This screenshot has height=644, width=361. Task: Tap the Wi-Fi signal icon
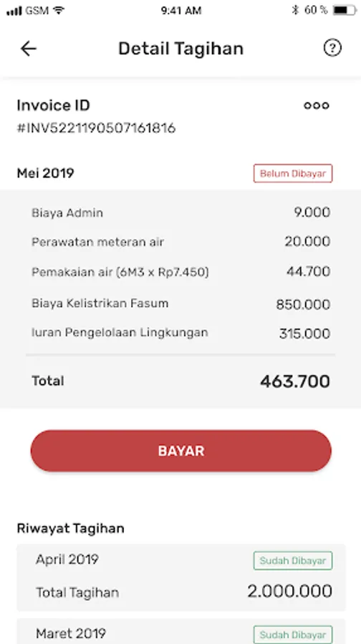click(59, 10)
